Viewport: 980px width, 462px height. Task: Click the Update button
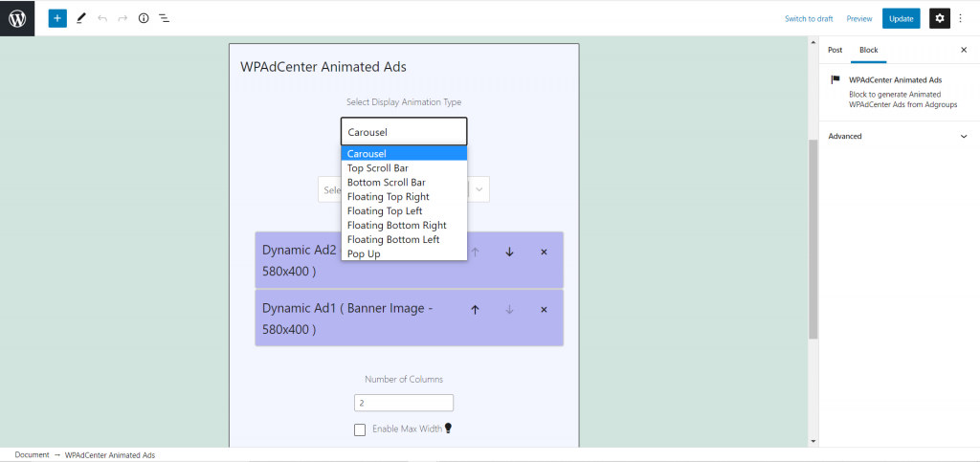coord(902,19)
